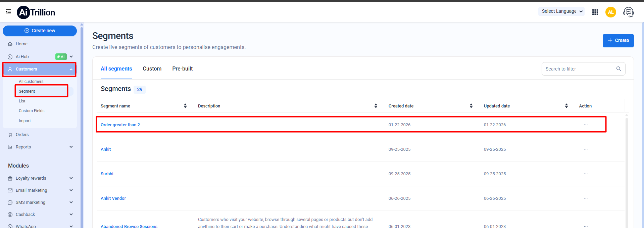The image size is (644, 228).
Task: Click the blue Create button
Action: [618, 41]
